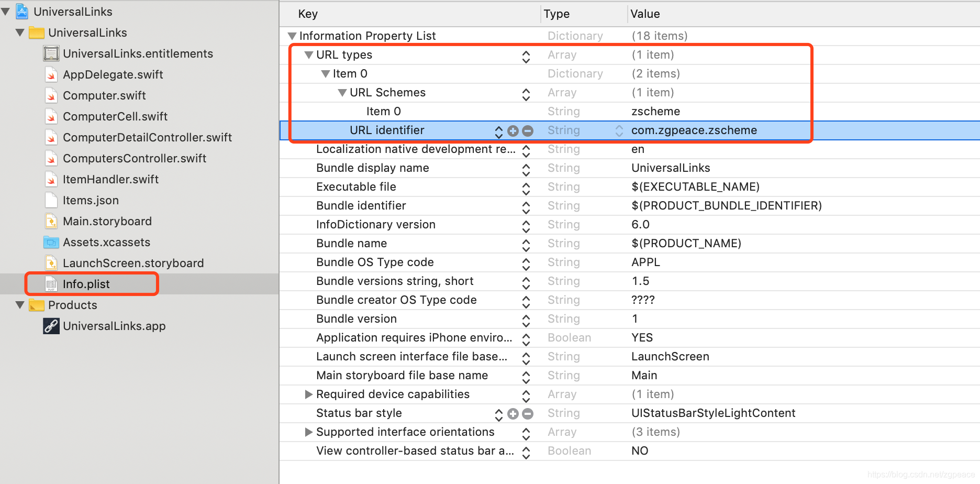Viewport: 980px width, 484px height.
Task: Edit the zscheme value
Action: [655, 112]
